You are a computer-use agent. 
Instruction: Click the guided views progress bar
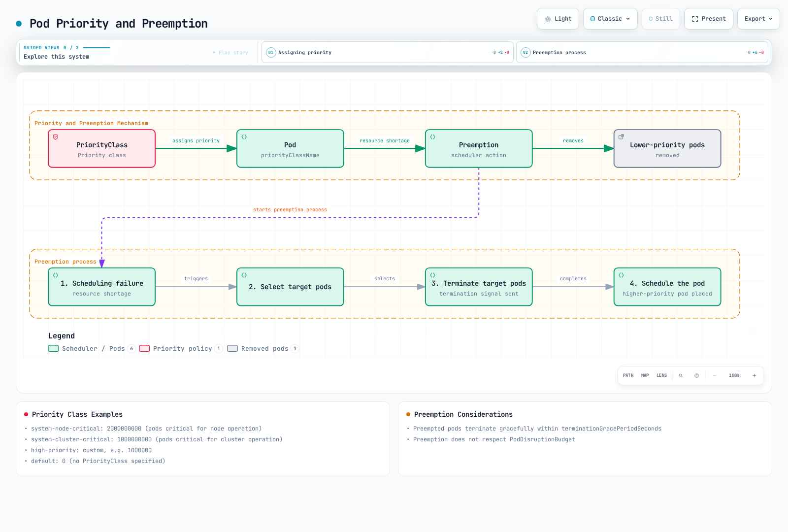pyautogui.click(x=97, y=48)
